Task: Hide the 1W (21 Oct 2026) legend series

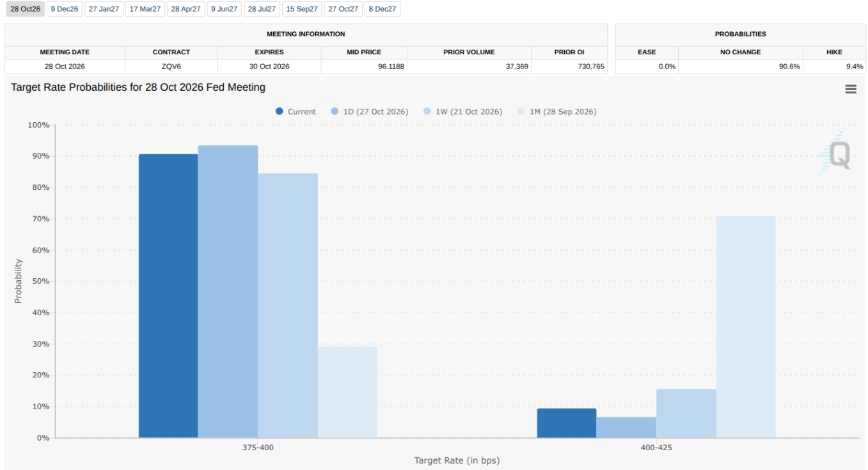Action: click(462, 111)
